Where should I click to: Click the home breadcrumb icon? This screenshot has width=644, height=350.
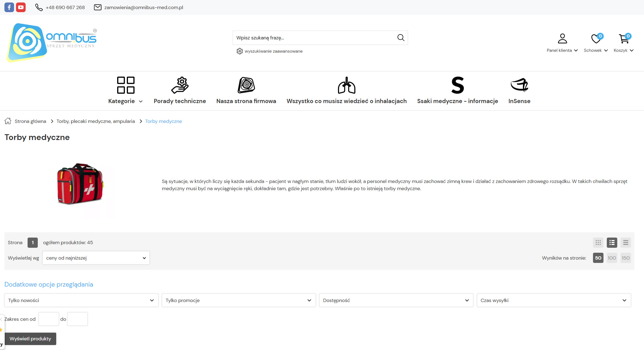[8, 121]
